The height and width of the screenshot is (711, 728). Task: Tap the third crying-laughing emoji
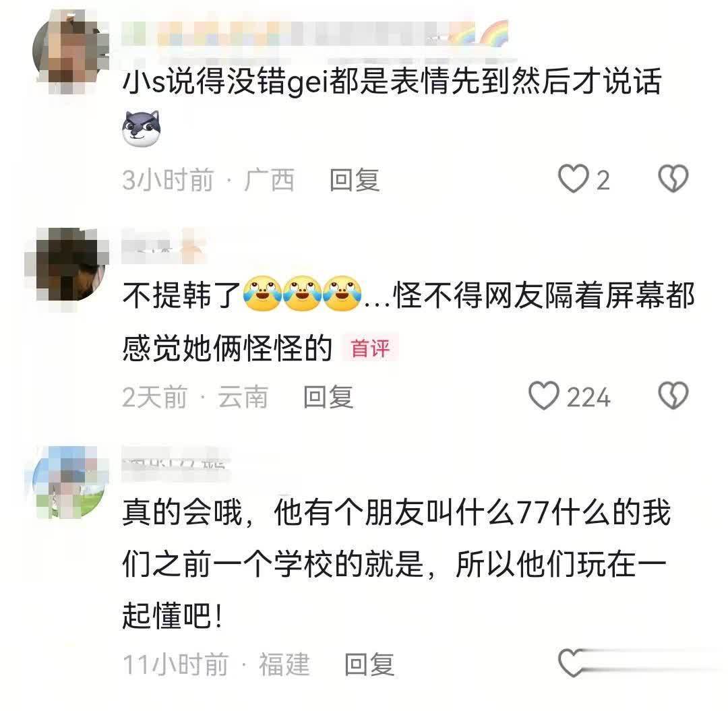click(342, 294)
